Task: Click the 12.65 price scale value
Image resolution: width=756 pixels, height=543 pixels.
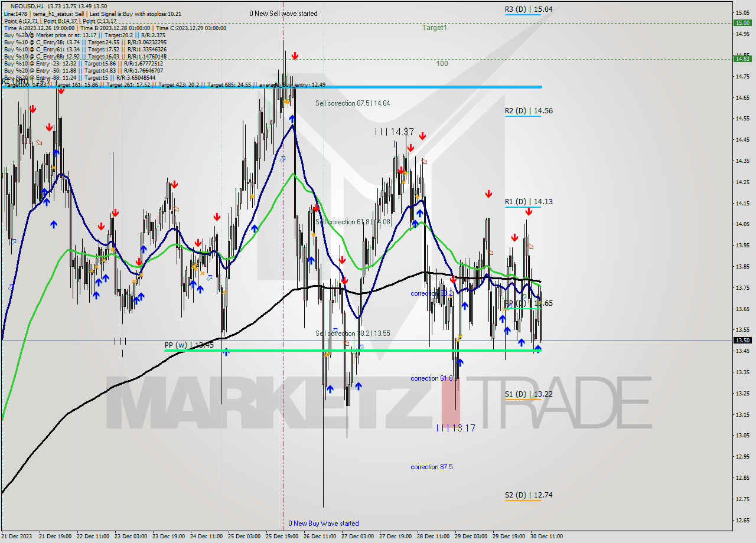Action: tap(742, 521)
